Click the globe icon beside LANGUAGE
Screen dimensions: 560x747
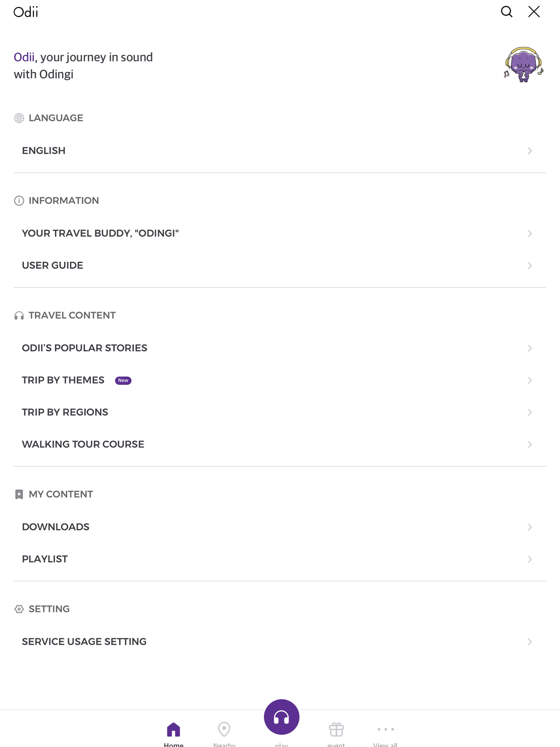(x=19, y=118)
